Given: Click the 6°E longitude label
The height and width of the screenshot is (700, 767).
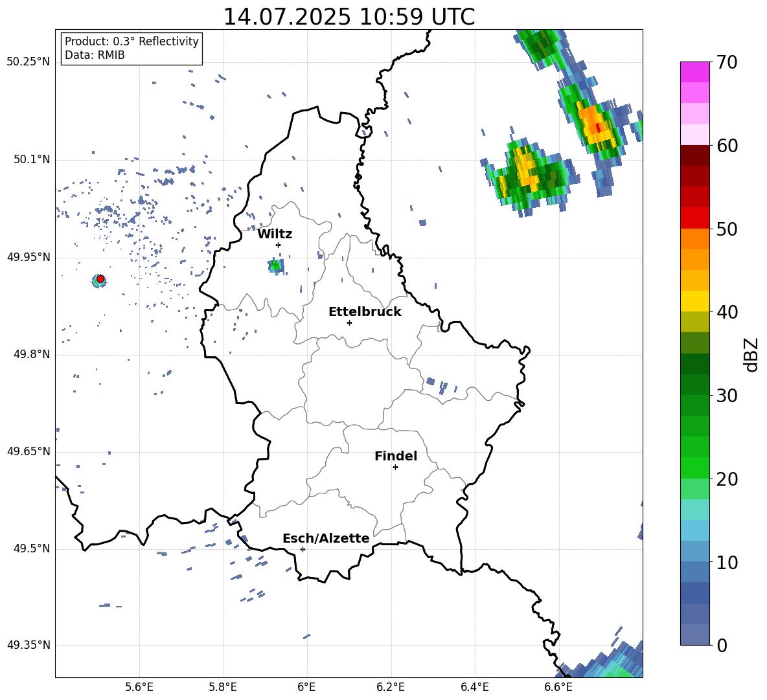Looking at the screenshot, I should [x=306, y=687].
